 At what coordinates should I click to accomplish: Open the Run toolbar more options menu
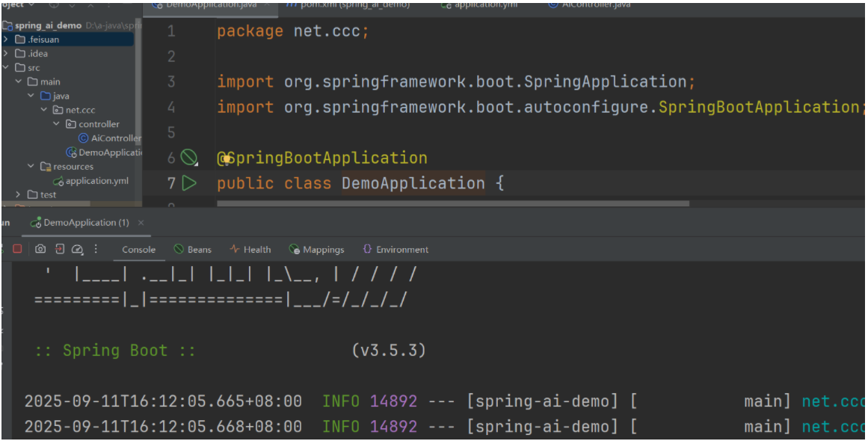[96, 249]
